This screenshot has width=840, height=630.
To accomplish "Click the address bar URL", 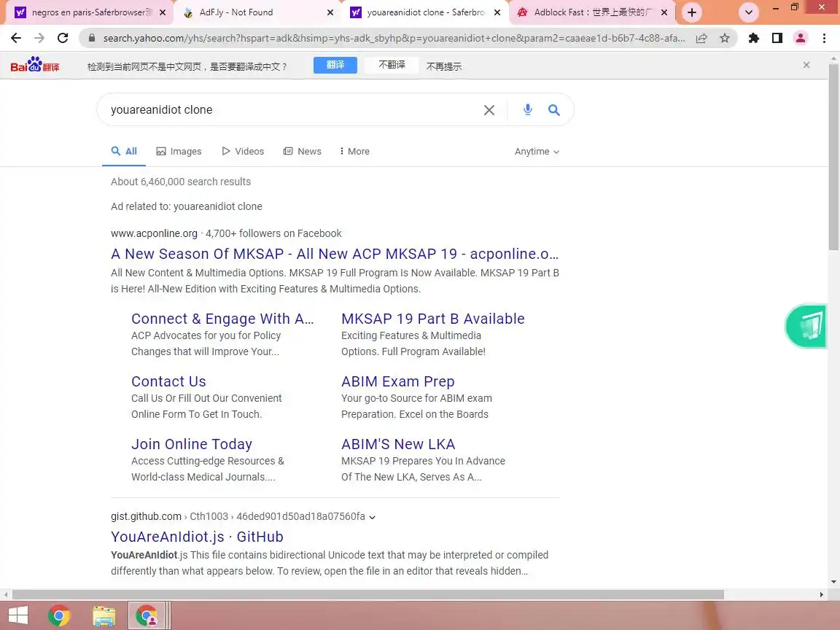I will tap(394, 38).
